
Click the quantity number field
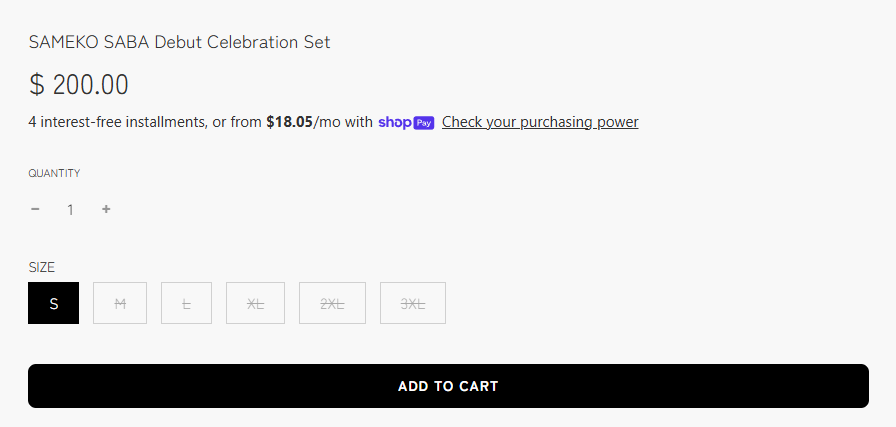(70, 210)
